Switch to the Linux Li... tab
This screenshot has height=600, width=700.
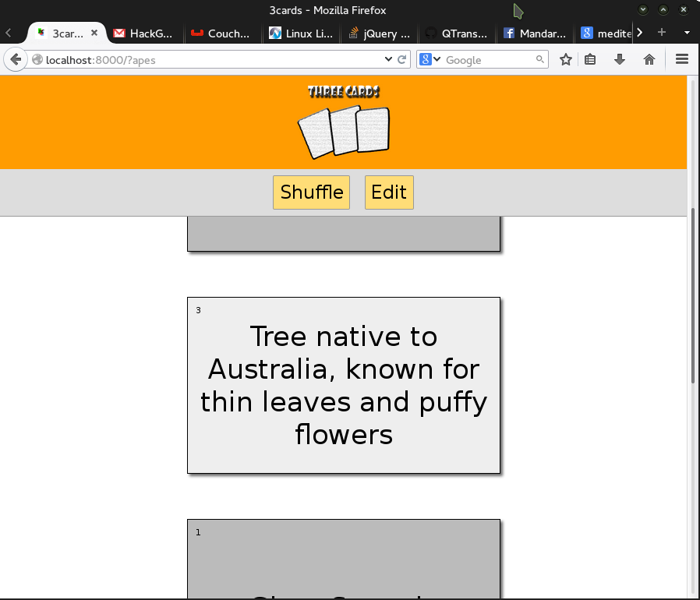302,34
